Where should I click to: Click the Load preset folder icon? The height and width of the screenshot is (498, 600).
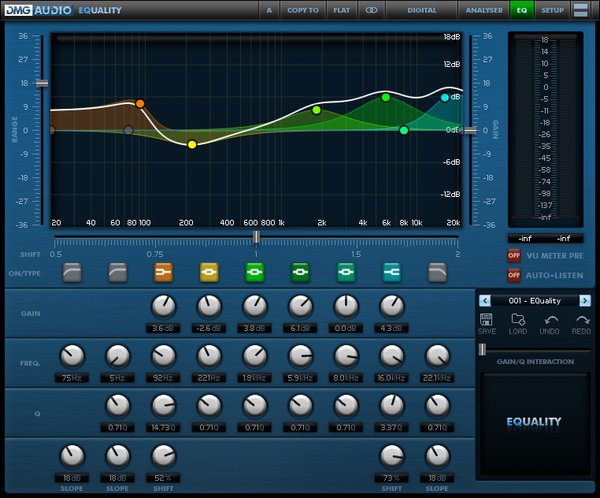(x=518, y=321)
